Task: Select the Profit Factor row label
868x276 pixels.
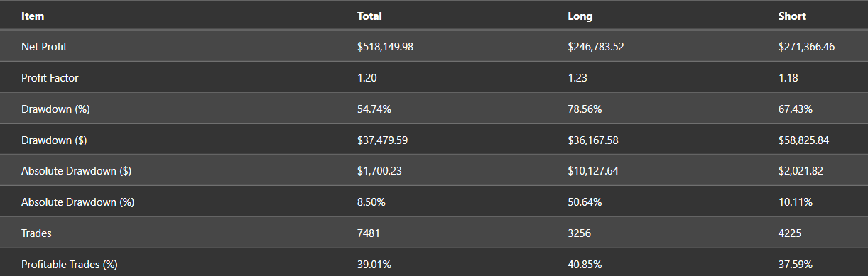Action: point(50,78)
